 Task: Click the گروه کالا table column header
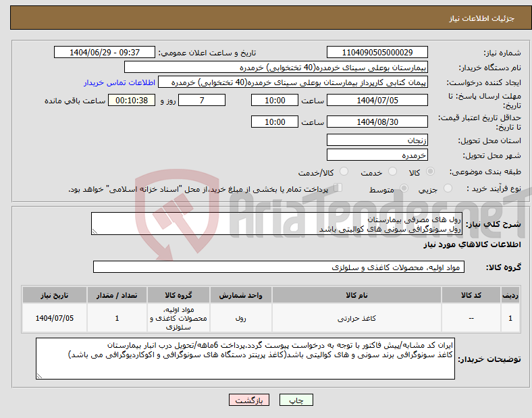click(x=178, y=295)
